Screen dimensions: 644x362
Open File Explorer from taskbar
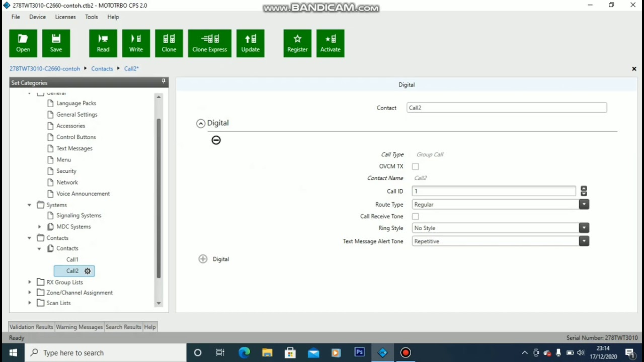(x=267, y=352)
